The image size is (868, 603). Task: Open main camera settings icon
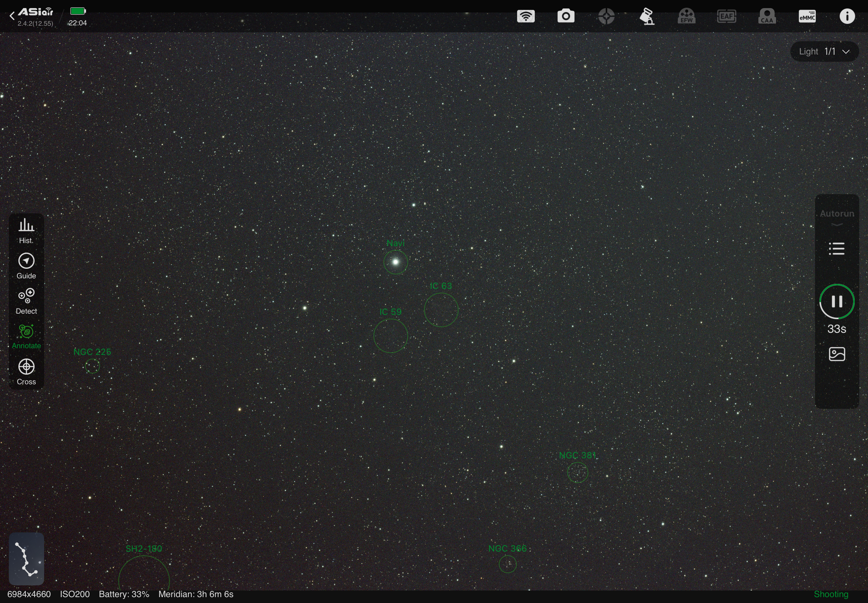[x=566, y=16]
